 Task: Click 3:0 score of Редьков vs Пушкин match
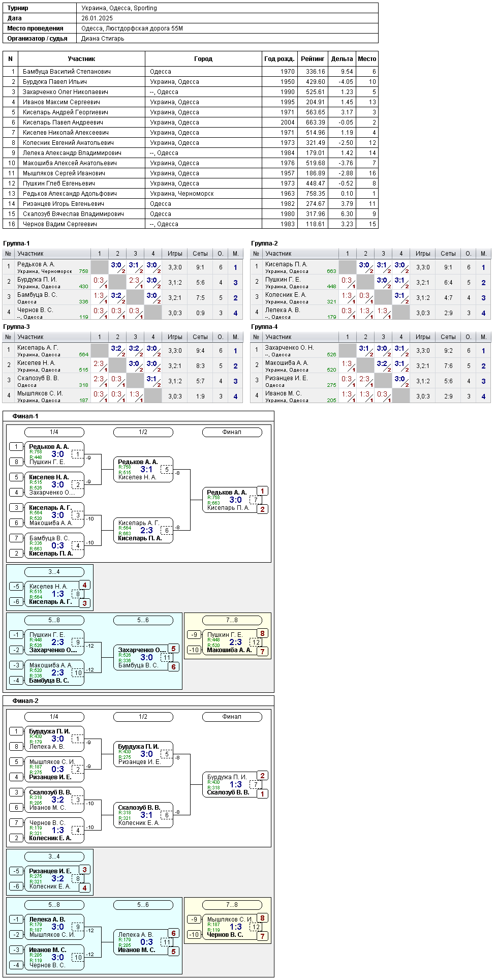tap(58, 454)
